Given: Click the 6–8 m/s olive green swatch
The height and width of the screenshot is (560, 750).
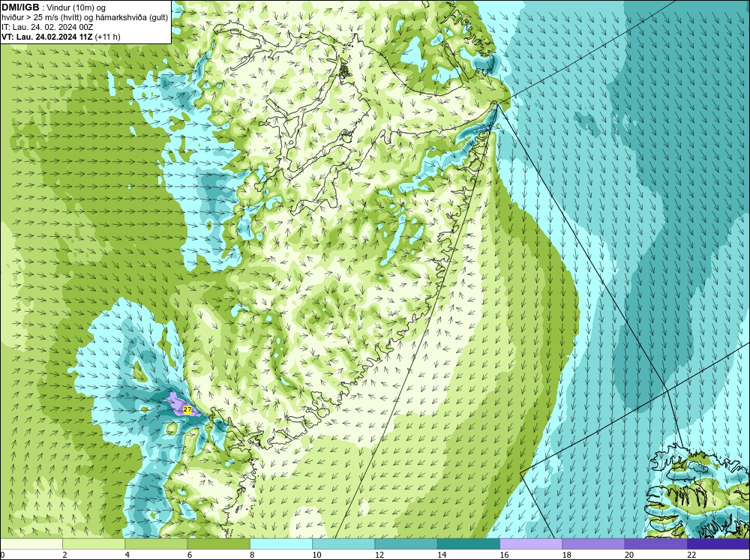Looking at the screenshot, I should (x=218, y=544).
